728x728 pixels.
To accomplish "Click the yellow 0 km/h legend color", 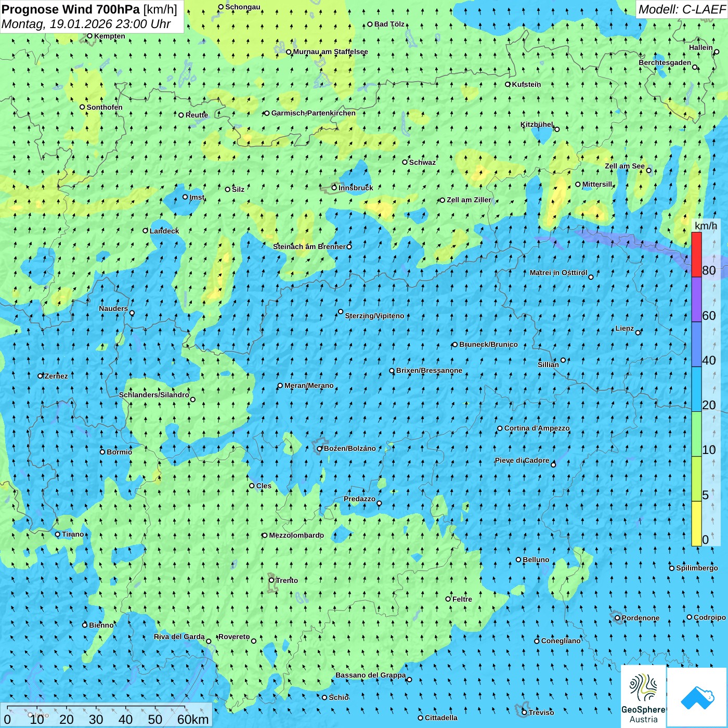I will coord(696,524).
